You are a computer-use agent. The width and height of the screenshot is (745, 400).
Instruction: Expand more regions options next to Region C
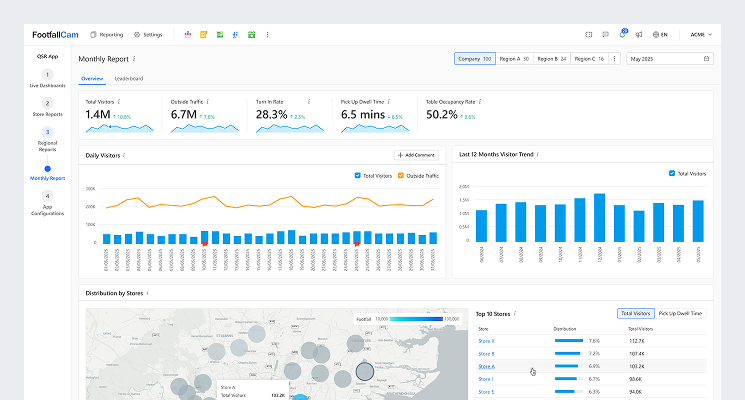[x=614, y=59]
